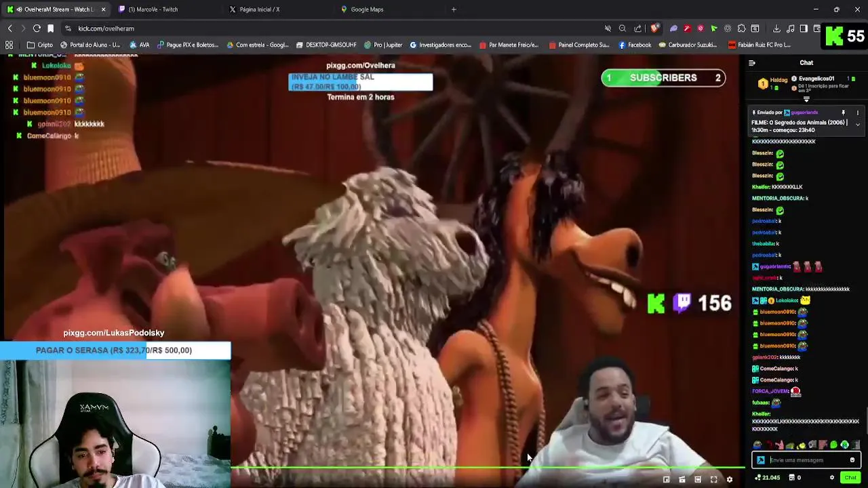Open chat settings gear
Viewport: 868px width, 488px height.
832,478
